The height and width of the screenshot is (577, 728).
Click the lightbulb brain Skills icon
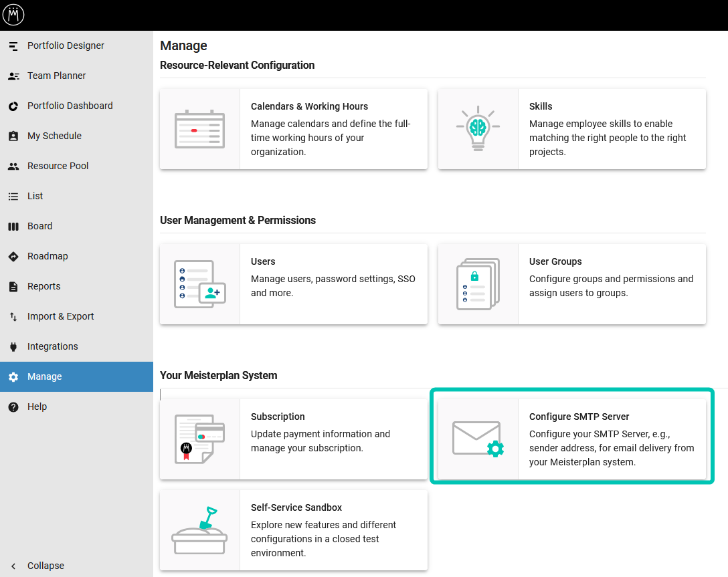[478, 128]
